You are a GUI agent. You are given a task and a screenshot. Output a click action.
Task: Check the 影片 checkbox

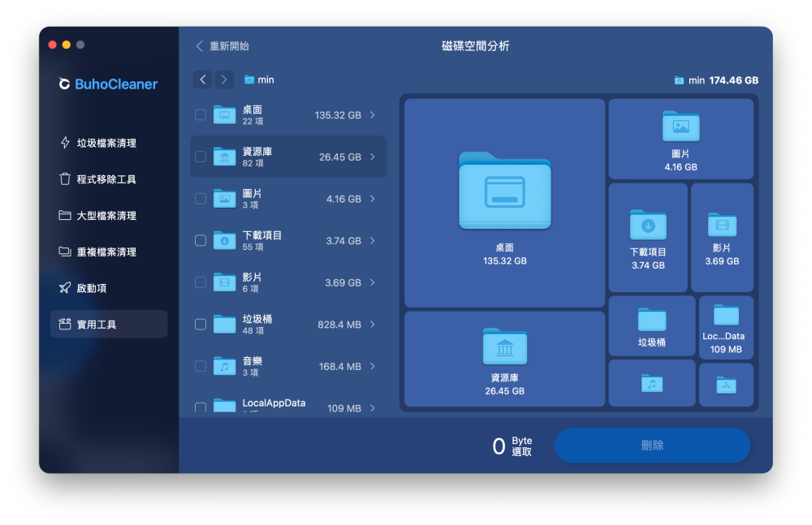point(201,282)
